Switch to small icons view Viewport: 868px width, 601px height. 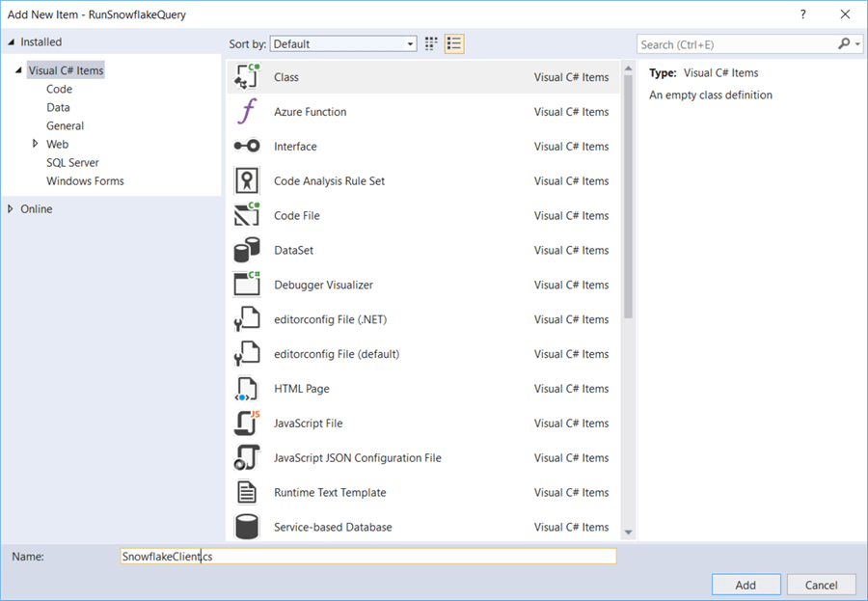pos(431,43)
